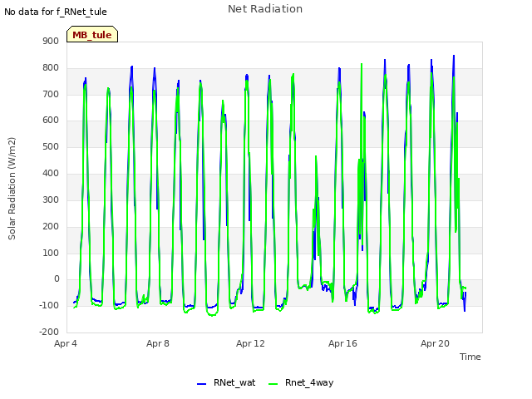The height and width of the screenshot is (399, 532).
Task: Click the Rnet_4way legend entry
Action: point(301,382)
